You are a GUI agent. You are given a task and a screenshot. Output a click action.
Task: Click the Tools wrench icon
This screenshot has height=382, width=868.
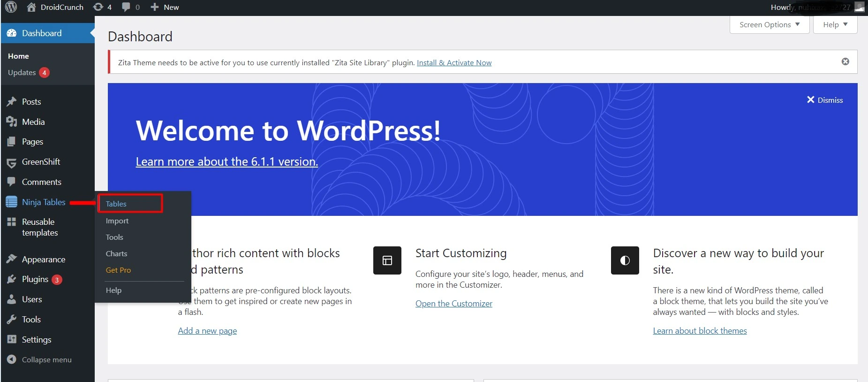(12, 320)
